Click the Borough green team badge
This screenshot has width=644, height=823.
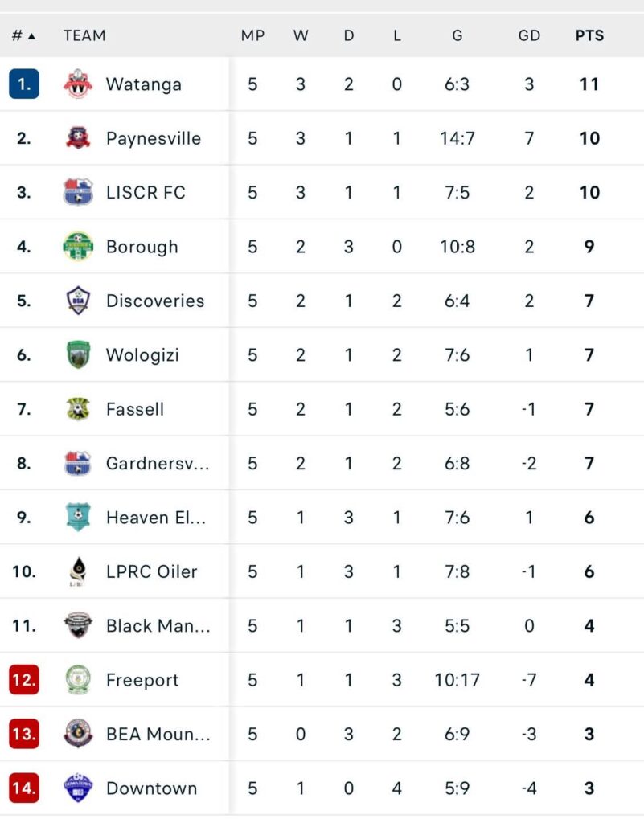[78, 247]
